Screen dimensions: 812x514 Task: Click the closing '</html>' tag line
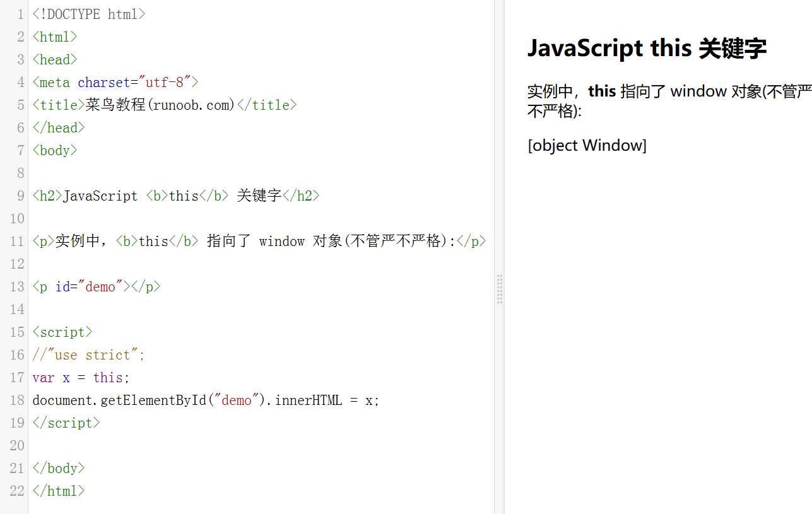click(59, 491)
